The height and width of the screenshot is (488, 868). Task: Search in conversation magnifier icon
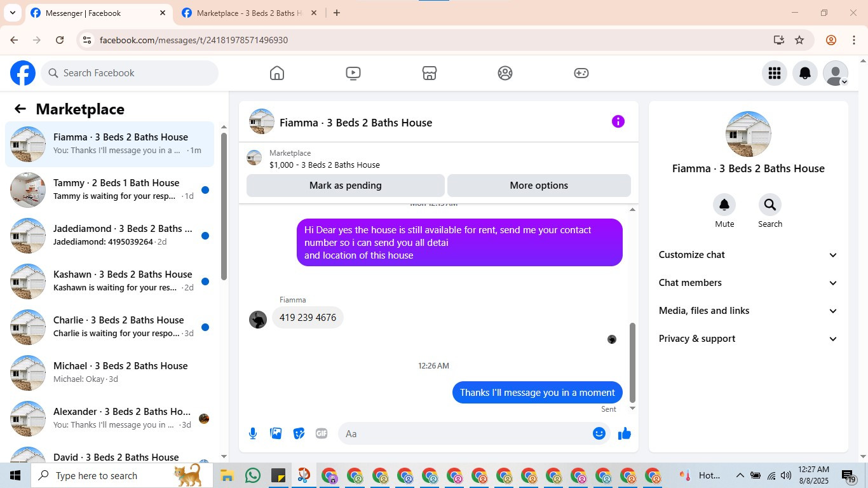coord(770,205)
